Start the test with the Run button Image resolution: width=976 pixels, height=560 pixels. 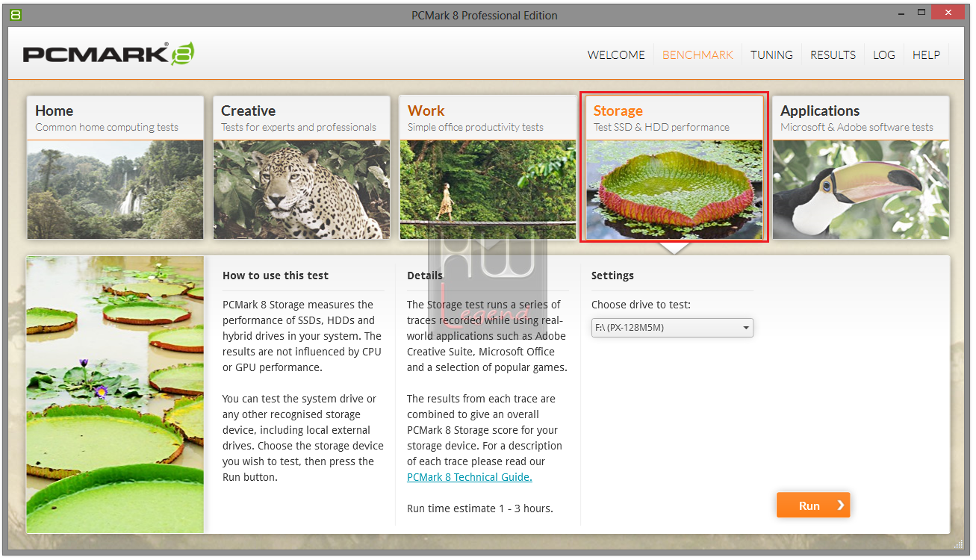point(813,505)
